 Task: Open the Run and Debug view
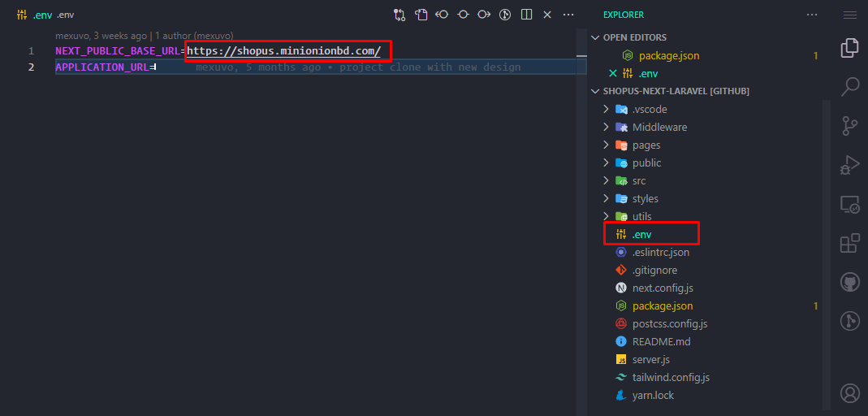(x=849, y=165)
